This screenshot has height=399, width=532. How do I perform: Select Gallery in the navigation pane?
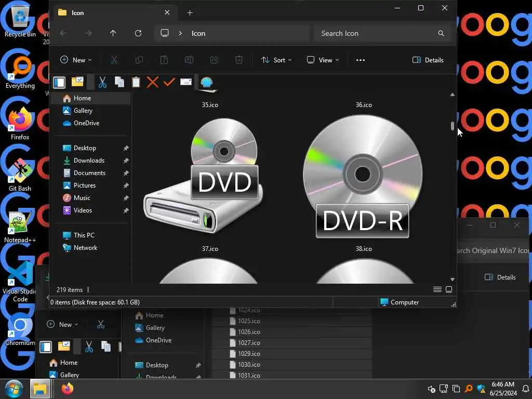(91, 111)
